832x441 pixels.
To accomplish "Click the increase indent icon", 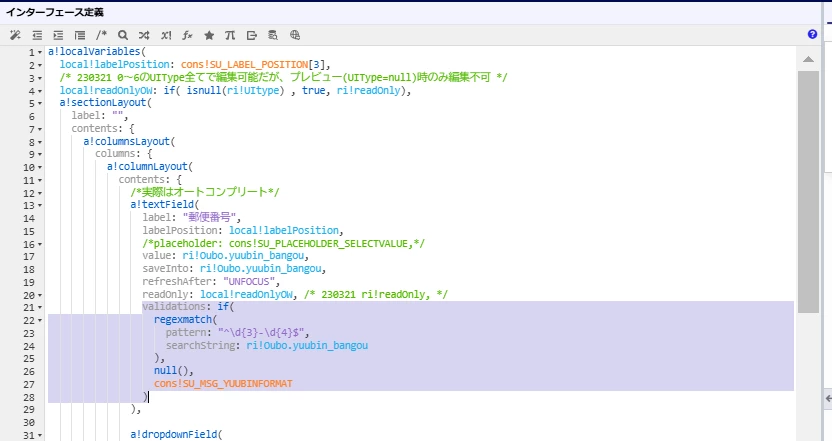I will tap(58, 35).
